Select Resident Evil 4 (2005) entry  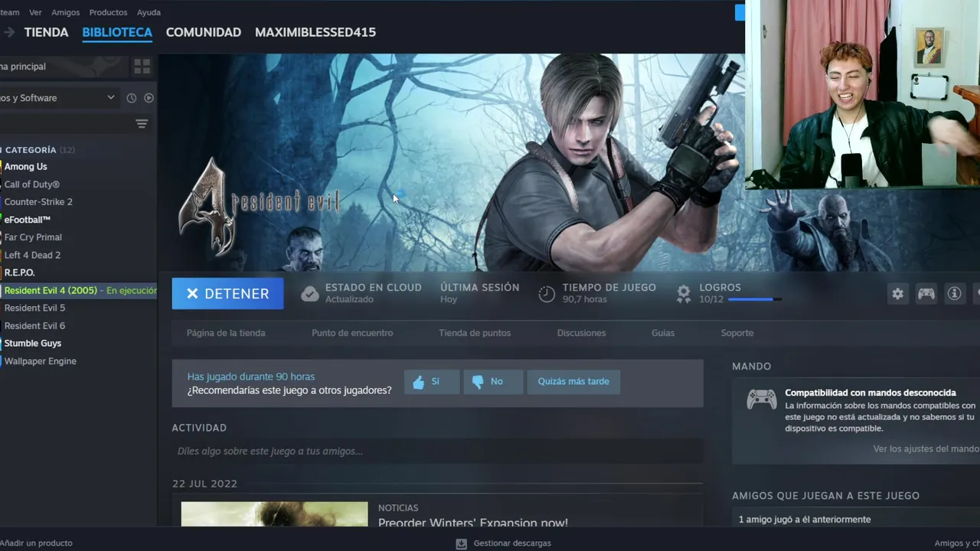[x=78, y=290]
